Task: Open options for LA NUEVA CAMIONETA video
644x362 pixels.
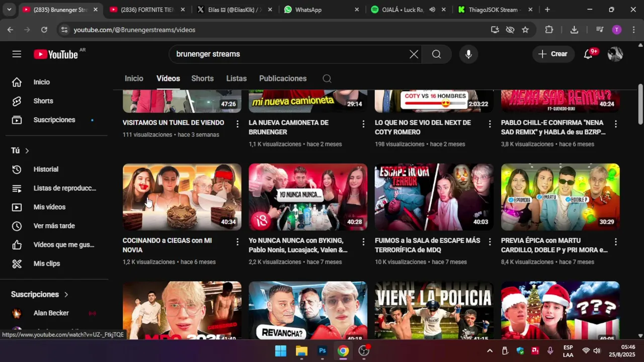Action: tap(363, 124)
